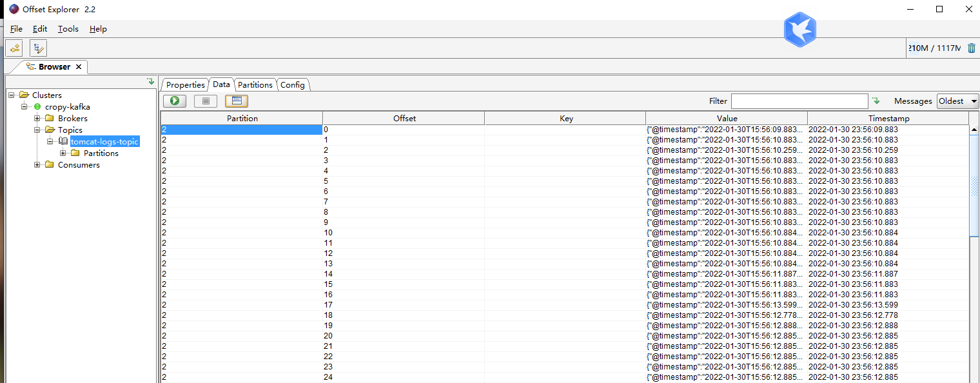This screenshot has height=383, width=980.
Task: Select tomcat-logs-topic in the tree
Action: coord(104,142)
